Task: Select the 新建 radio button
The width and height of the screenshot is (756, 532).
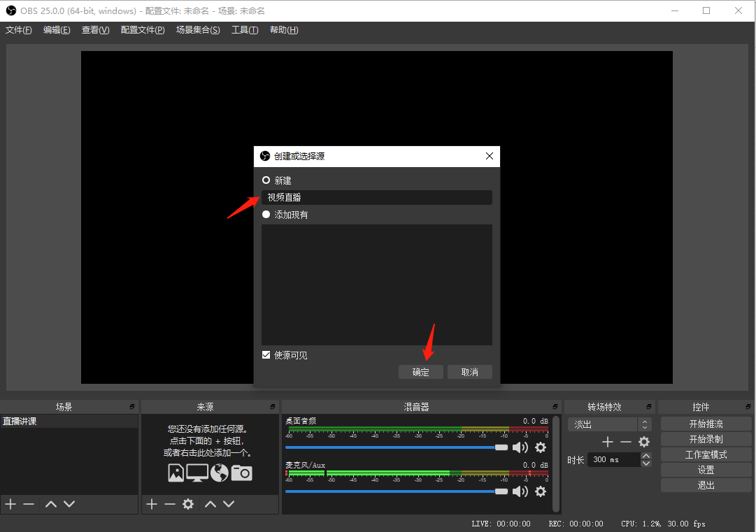Action: [x=266, y=180]
